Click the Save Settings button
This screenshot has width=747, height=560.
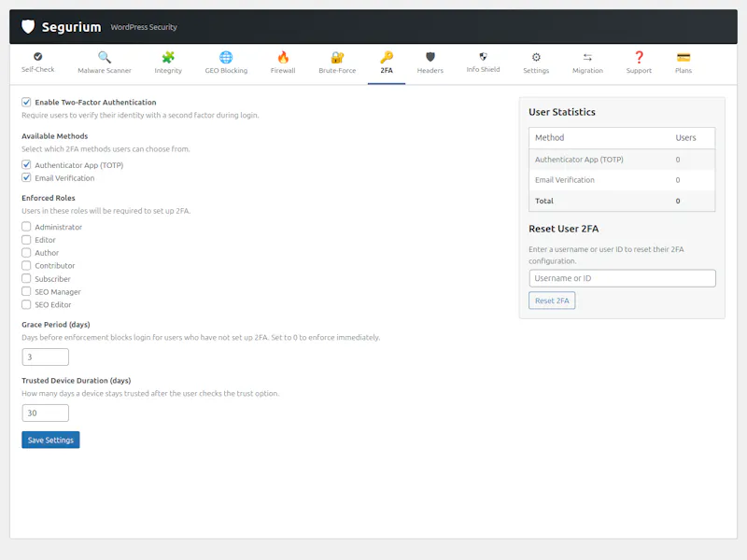point(50,440)
